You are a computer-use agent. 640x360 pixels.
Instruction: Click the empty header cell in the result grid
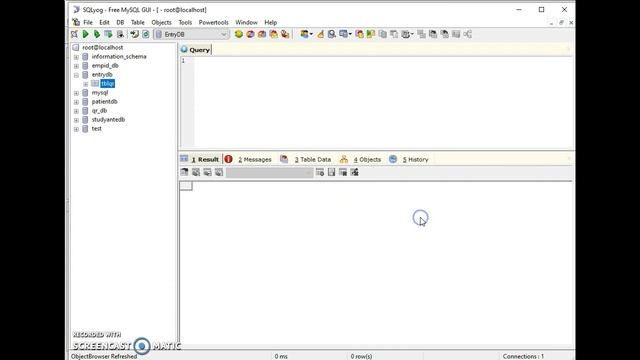coord(186,186)
